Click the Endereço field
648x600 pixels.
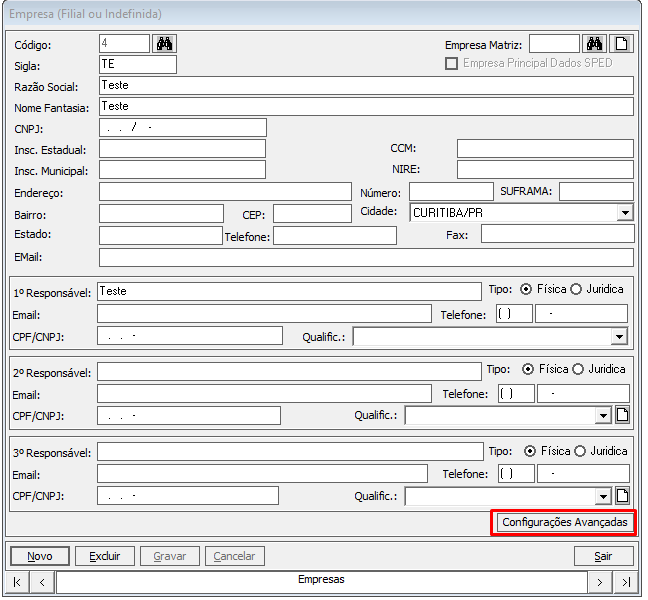click(x=225, y=192)
